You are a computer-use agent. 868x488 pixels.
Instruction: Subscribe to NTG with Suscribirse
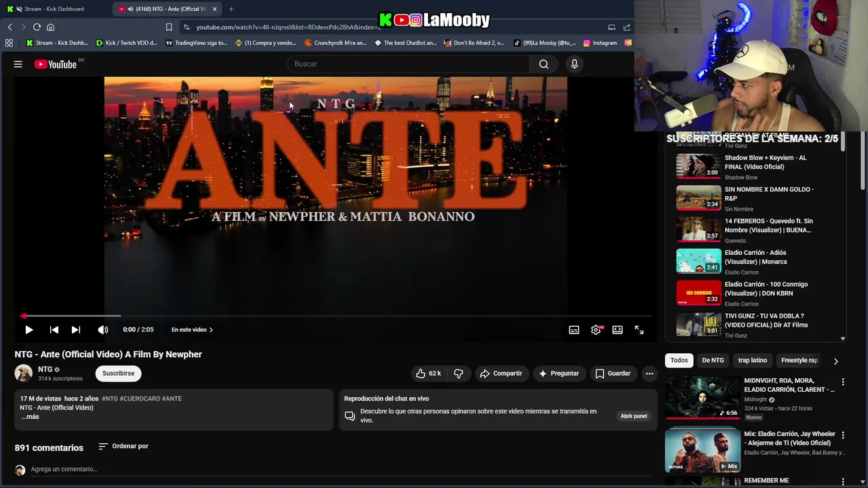tap(118, 373)
